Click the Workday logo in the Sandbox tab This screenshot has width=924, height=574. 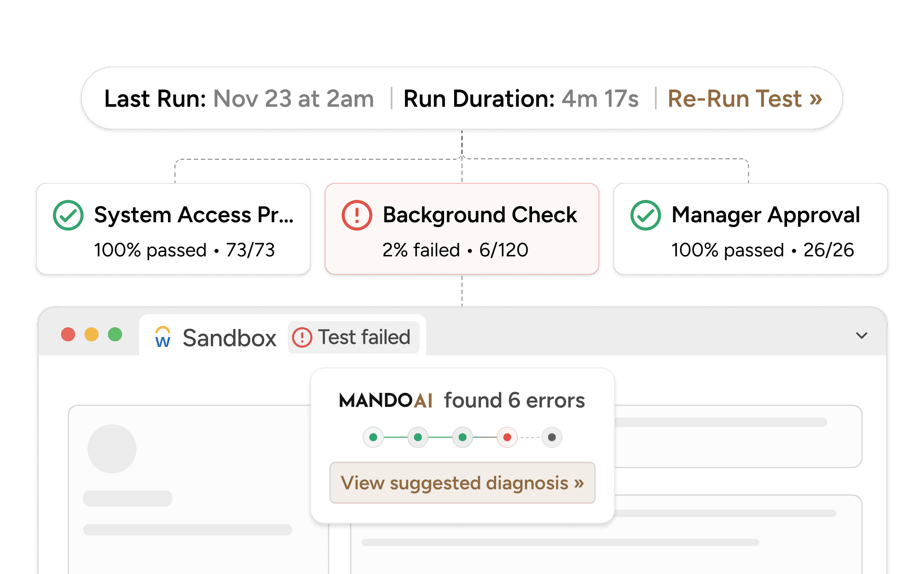pyautogui.click(x=163, y=337)
